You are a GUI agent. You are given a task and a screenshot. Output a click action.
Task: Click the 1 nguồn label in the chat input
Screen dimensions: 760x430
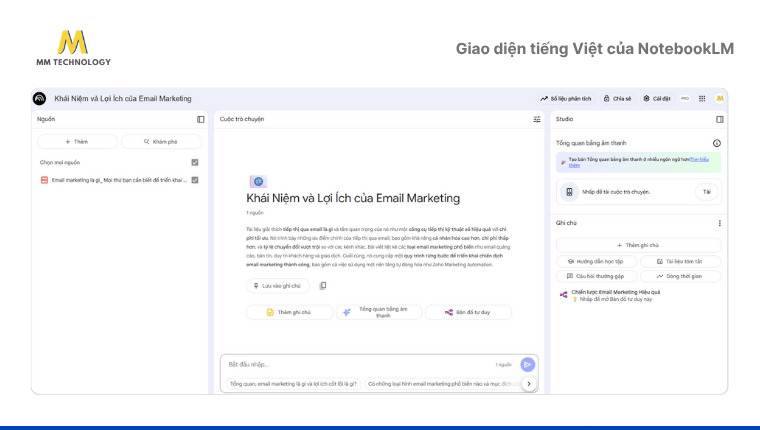click(503, 365)
